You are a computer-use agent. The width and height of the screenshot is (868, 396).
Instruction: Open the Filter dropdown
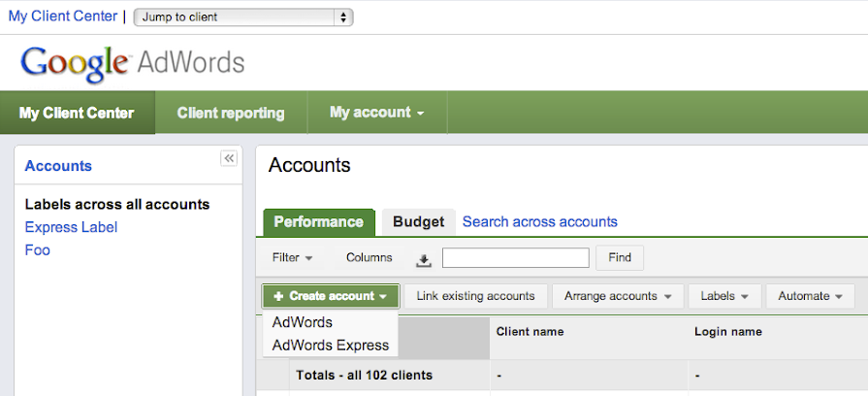(x=292, y=257)
